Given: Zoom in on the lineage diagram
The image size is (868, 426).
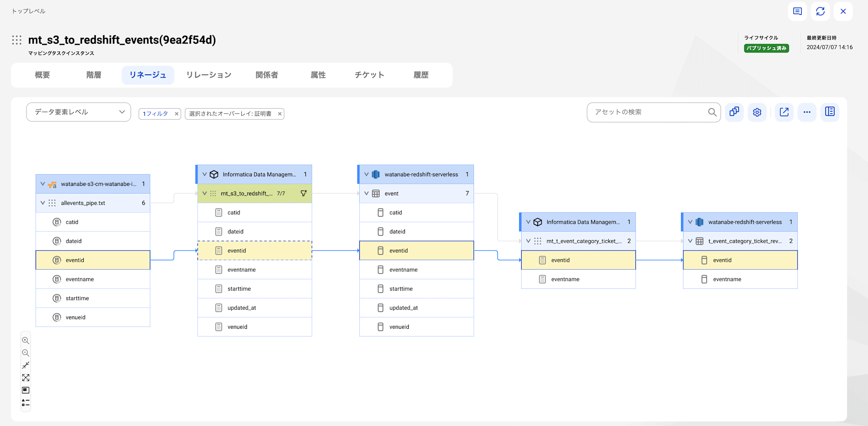Looking at the screenshot, I should [26, 340].
